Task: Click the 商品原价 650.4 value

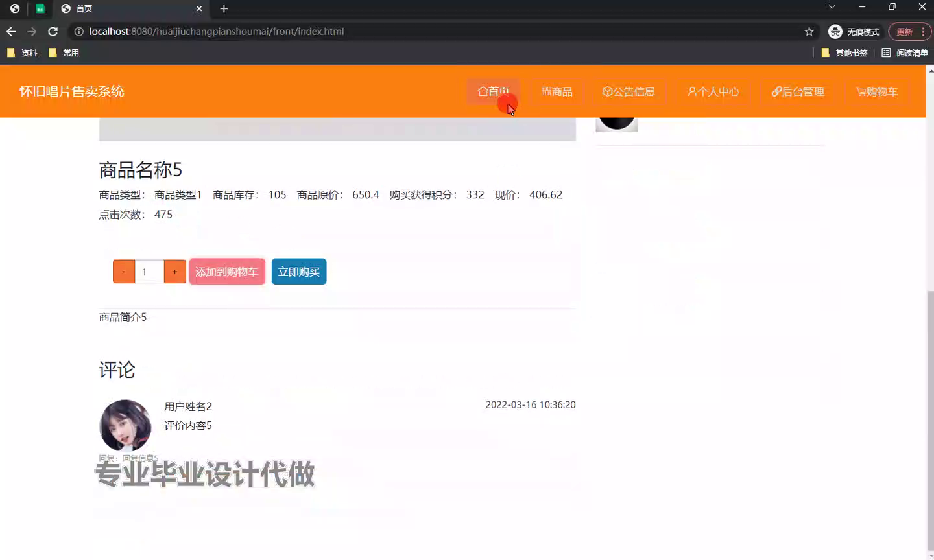Action: [366, 194]
